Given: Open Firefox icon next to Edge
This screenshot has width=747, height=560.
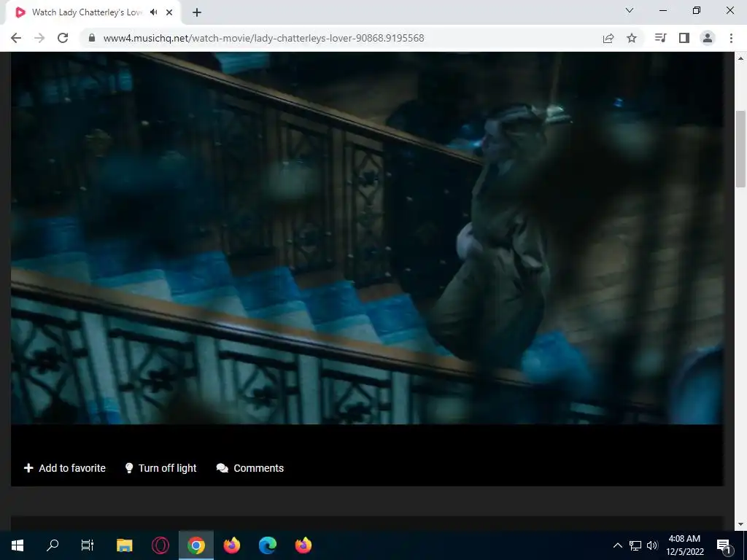Looking at the screenshot, I should coord(303,545).
